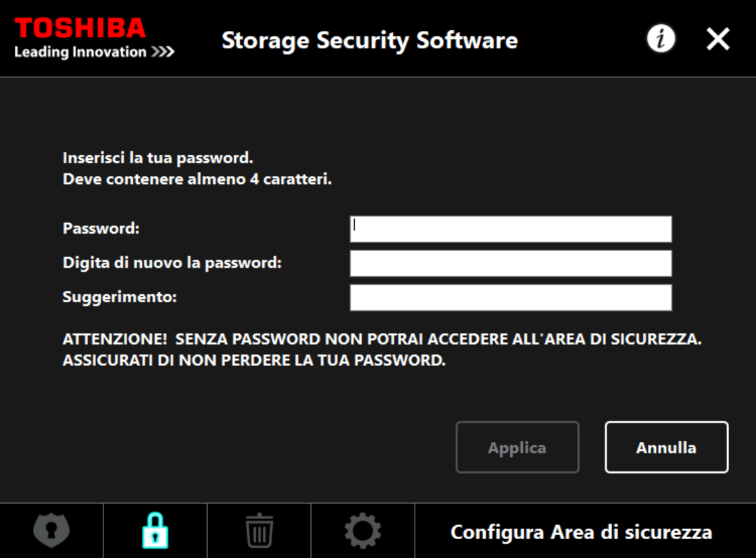Click the Suggerimento: field label
Viewport: 756px width, 558px height.
120,297
